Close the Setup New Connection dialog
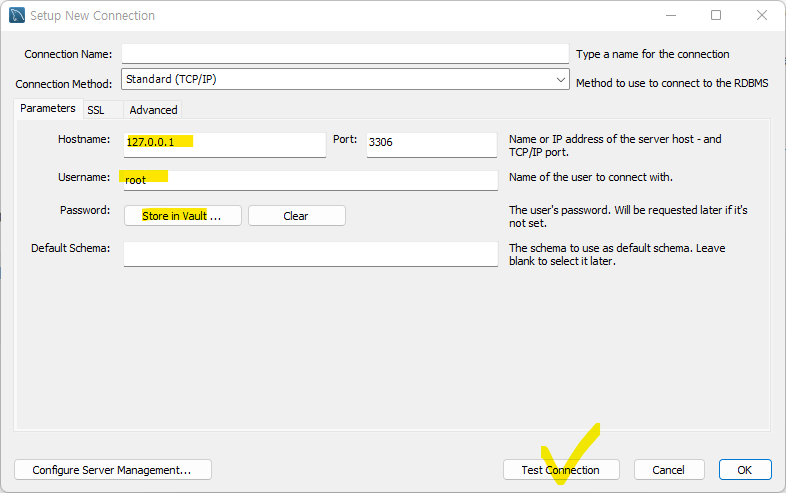 (x=762, y=16)
